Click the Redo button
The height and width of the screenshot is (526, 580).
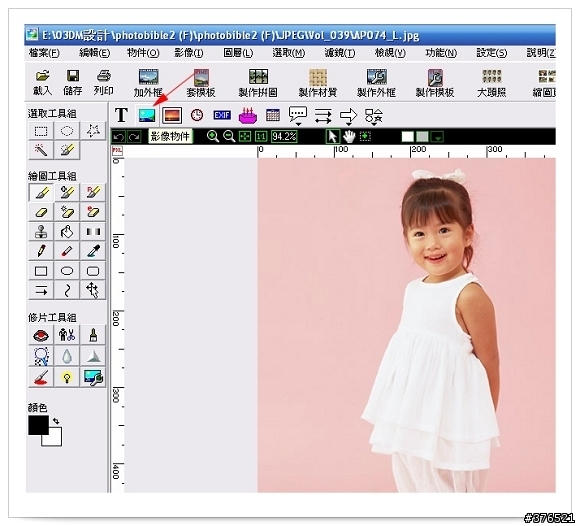pos(135,137)
